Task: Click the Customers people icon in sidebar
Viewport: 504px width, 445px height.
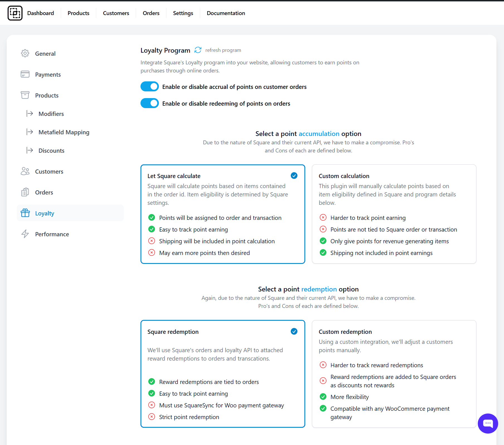Action: (x=25, y=171)
